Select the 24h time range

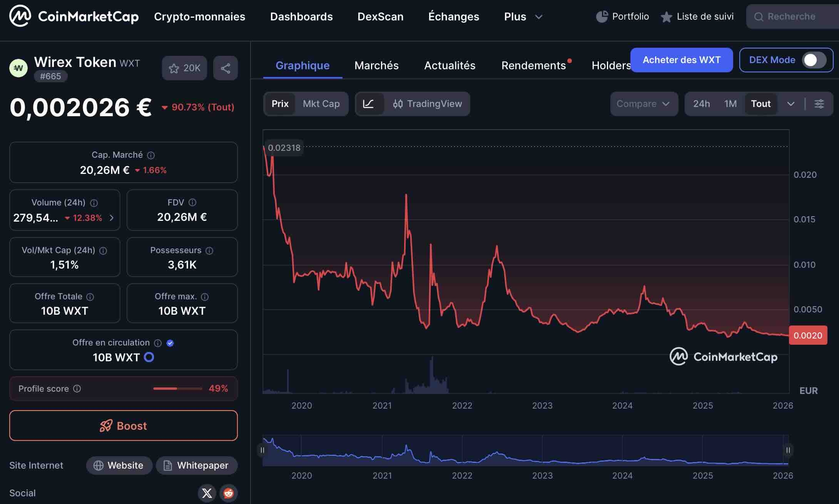(701, 104)
